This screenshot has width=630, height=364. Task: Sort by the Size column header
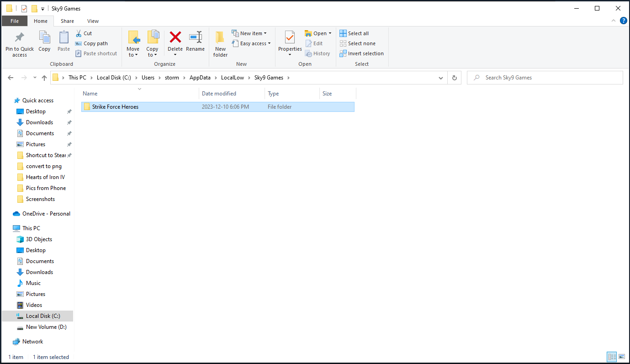(338, 94)
